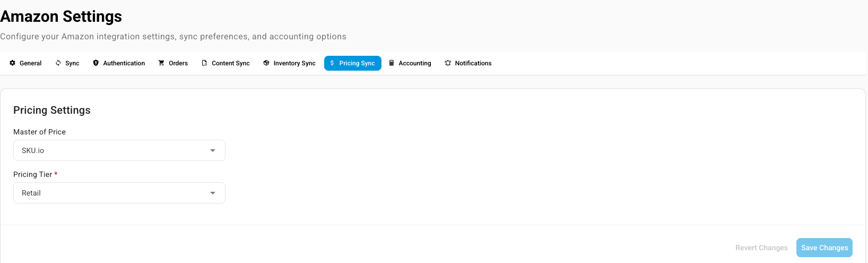The height and width of the screenshot is (263, 868).
Task: Click the bell icon on Notifications
Action: (448, 63)
